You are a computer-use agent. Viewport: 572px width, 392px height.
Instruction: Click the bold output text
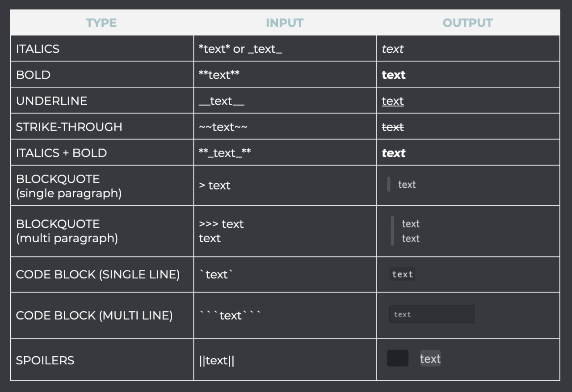pyautogui.click(x=394, y=75)
